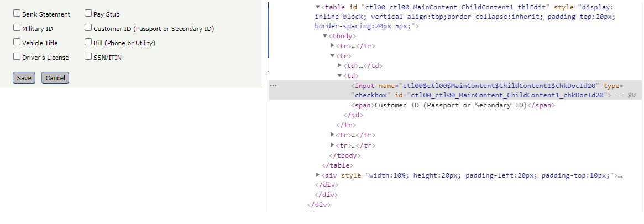644x224 pixels.
Task: Collapse the expanded td node
Action: coord(339,76)
